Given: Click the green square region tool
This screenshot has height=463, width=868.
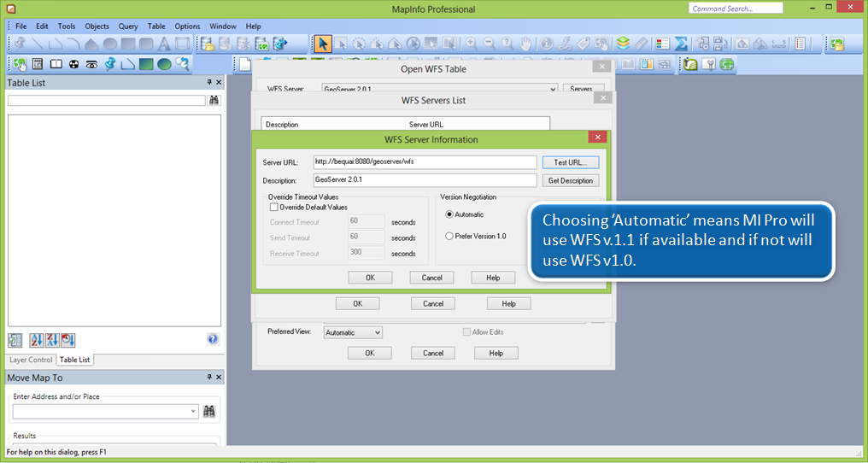Looking at the screenshot, I should point(146,64).
